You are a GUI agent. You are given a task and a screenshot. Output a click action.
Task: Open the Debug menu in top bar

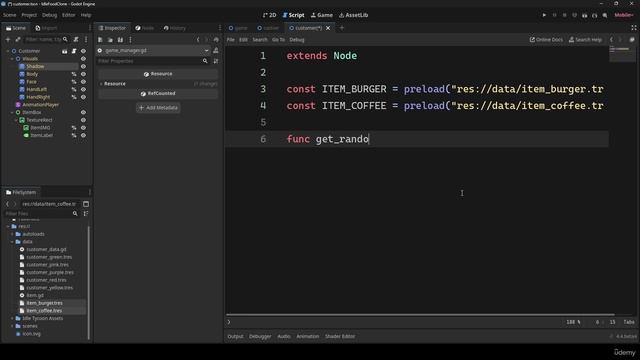(x=49, y=15)
